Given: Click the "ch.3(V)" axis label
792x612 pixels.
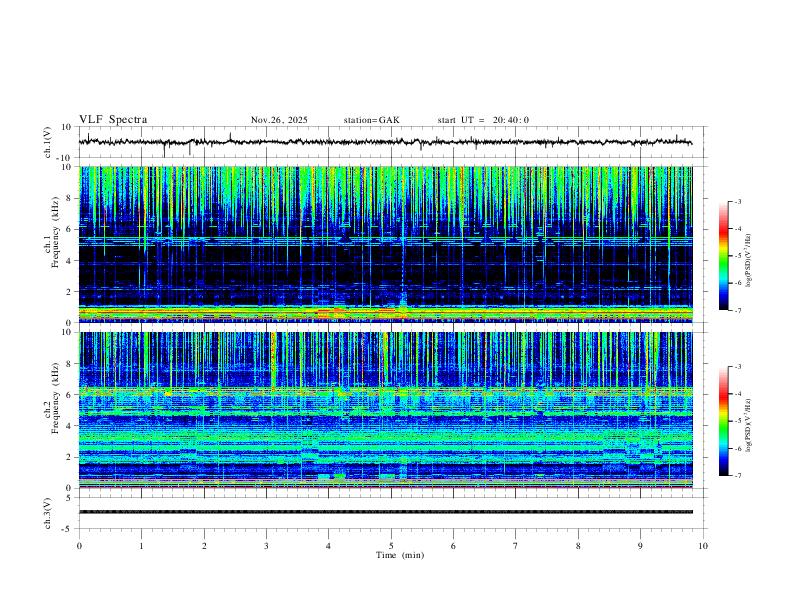Looking at the screenshot, I should pyautogui.click(x=48, y=513).
